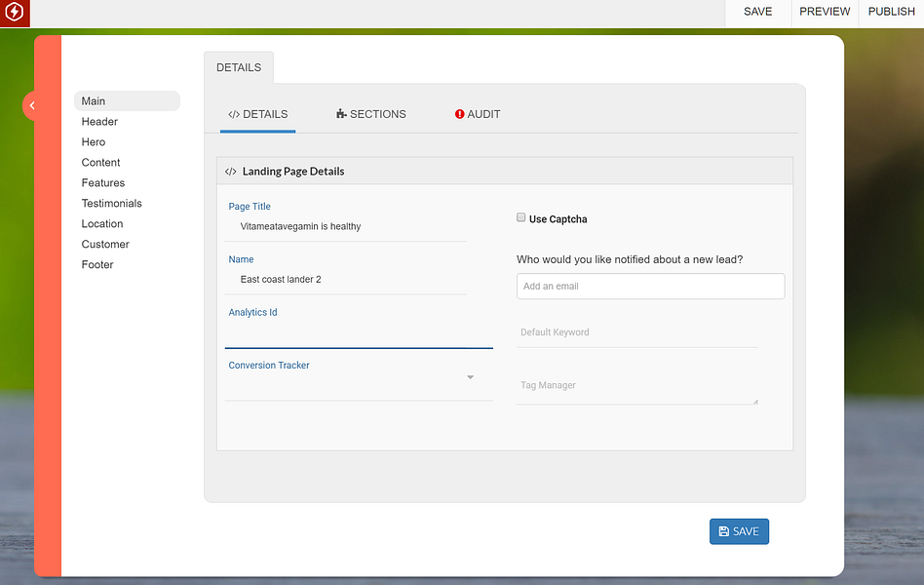Switch to the Audit tab
Screen dimensions: 924x585
(478, 114)
